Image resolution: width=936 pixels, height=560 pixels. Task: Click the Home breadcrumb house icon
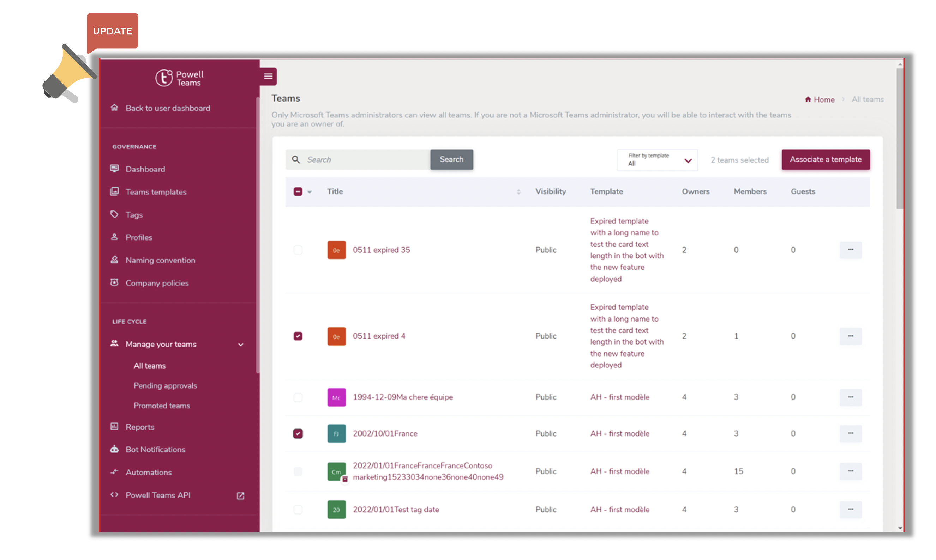[x=808, y=99]
